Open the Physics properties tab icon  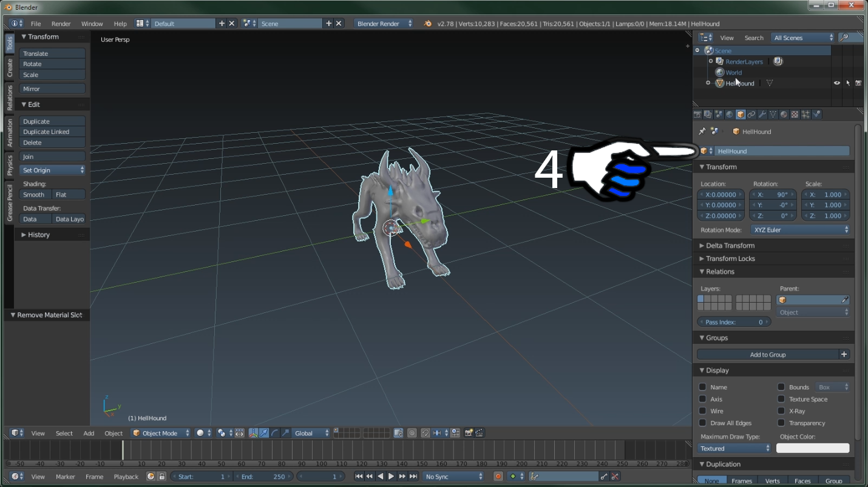816,114
